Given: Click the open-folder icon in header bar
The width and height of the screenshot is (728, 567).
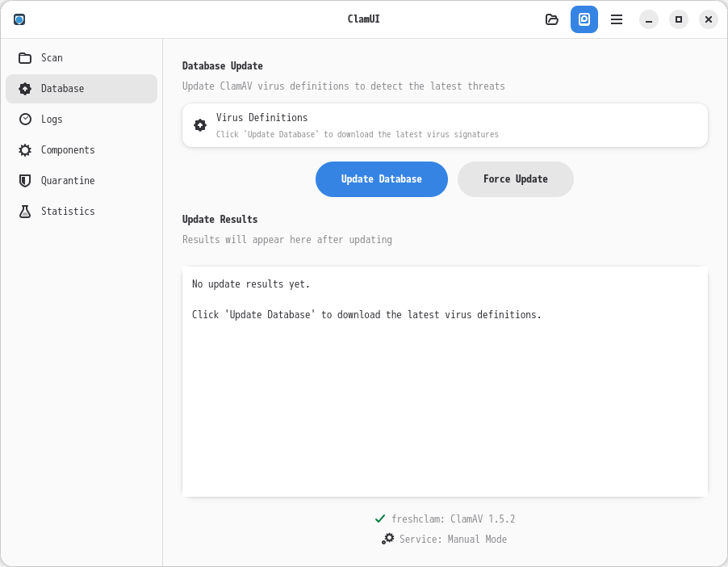Looking at the screenshot, I should click(x=552, y=19).
